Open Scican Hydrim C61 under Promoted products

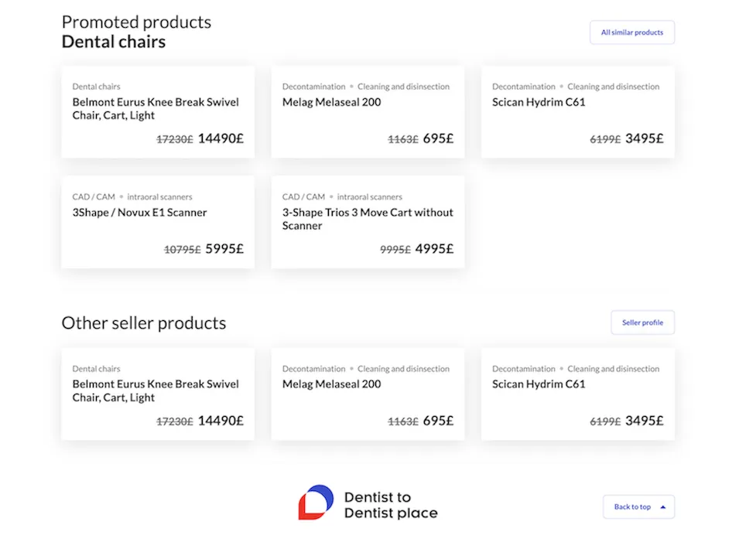point(577,112)
